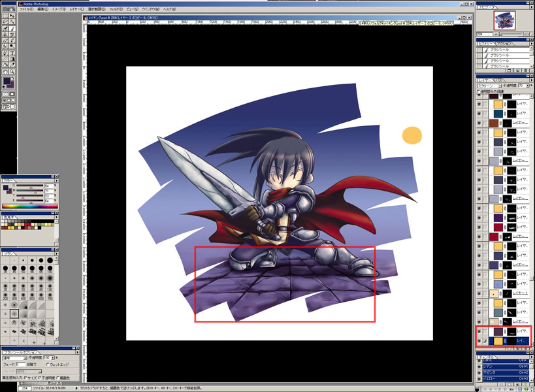The width and height of the screenshot is (535, 392).
Task: Select the Magic Wand tool
Action: point(13,23)
